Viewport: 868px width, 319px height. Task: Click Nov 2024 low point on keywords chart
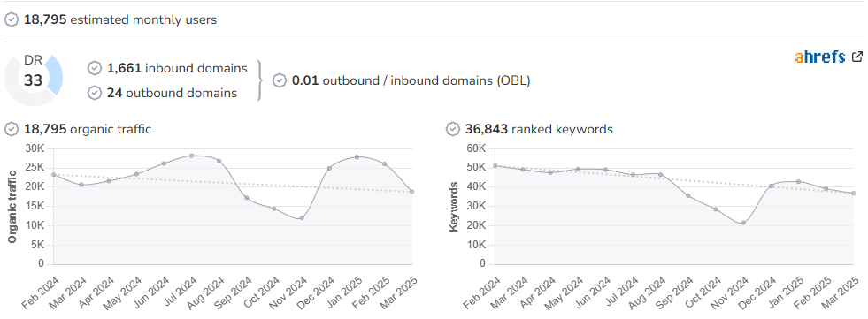tap(743, 224)
